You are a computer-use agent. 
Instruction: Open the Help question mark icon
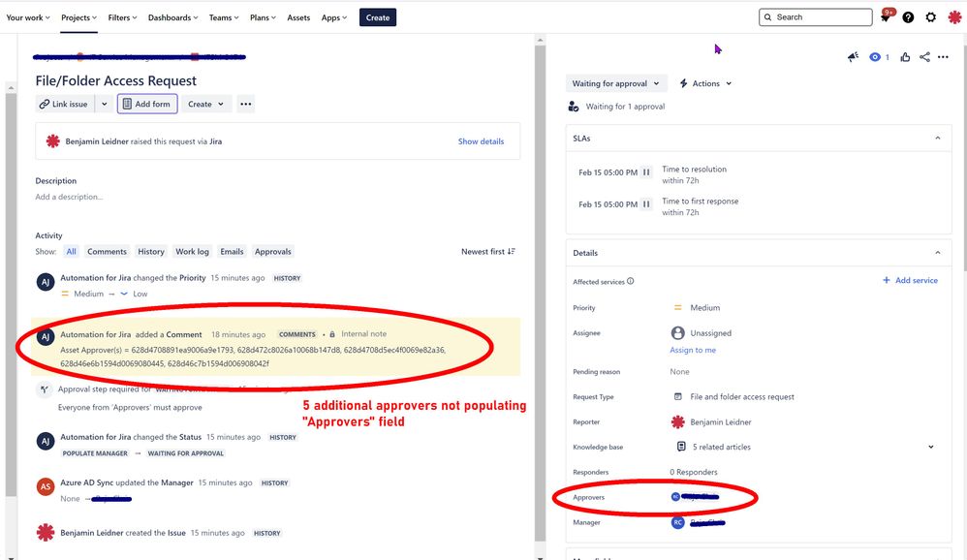(908, 17)
